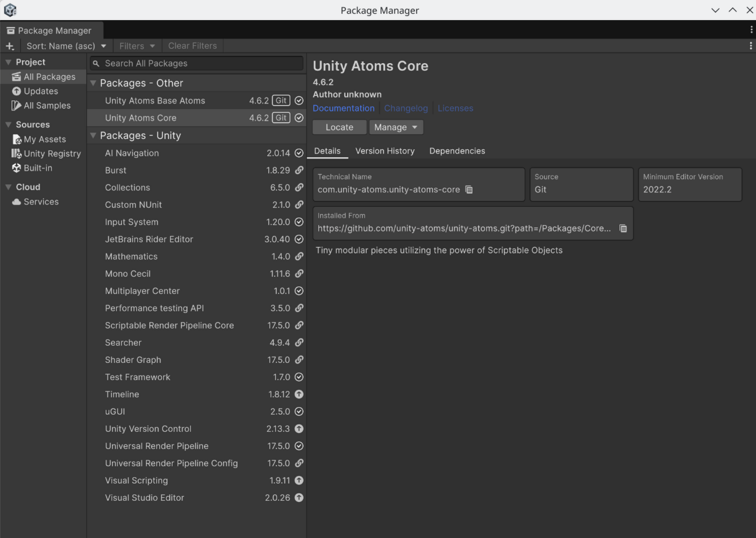Click the Search All Packages field
Screen dimensions: 756x538
click(x=196, y=63)
